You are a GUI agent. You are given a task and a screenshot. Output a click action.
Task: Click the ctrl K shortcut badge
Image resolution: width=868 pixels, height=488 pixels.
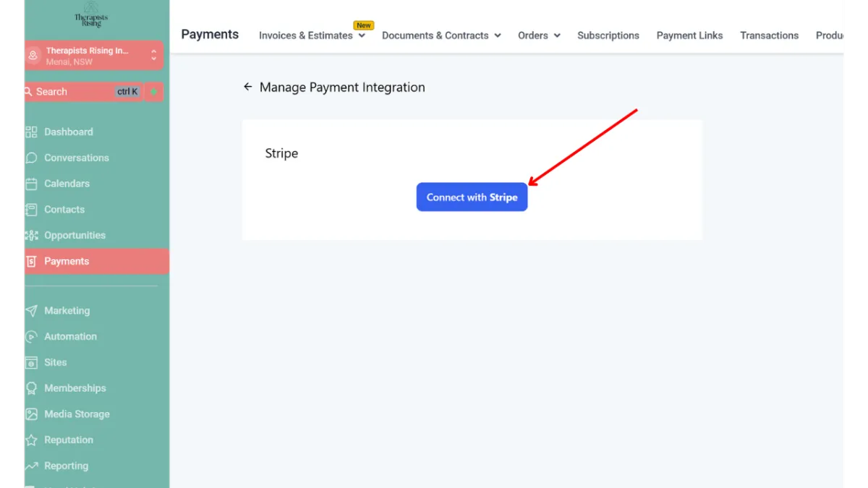click(127, 92)
